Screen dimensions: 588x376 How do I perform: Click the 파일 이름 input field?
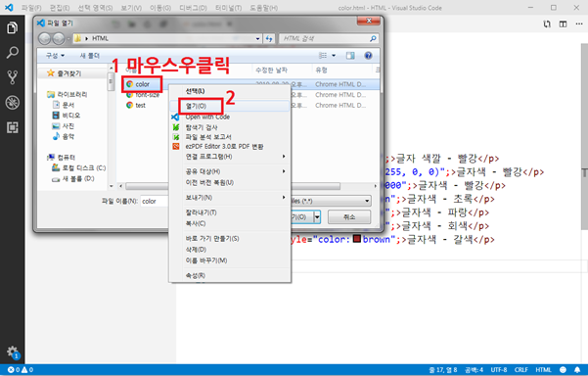155,201
